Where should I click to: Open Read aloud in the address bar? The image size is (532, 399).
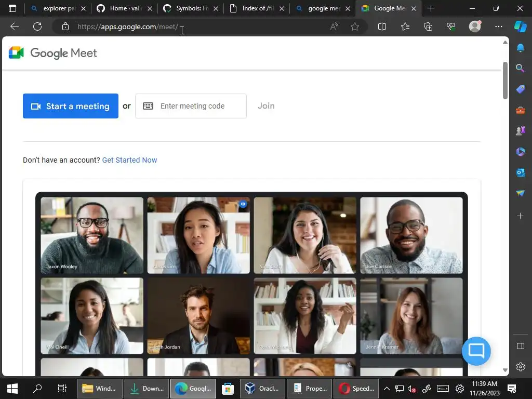pos(334,26)
